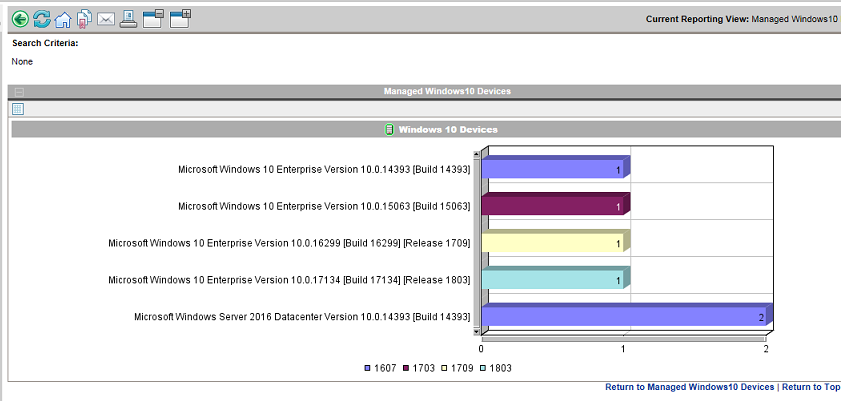Click the cyan Release 1803 bar

click(x=555, y=278)
